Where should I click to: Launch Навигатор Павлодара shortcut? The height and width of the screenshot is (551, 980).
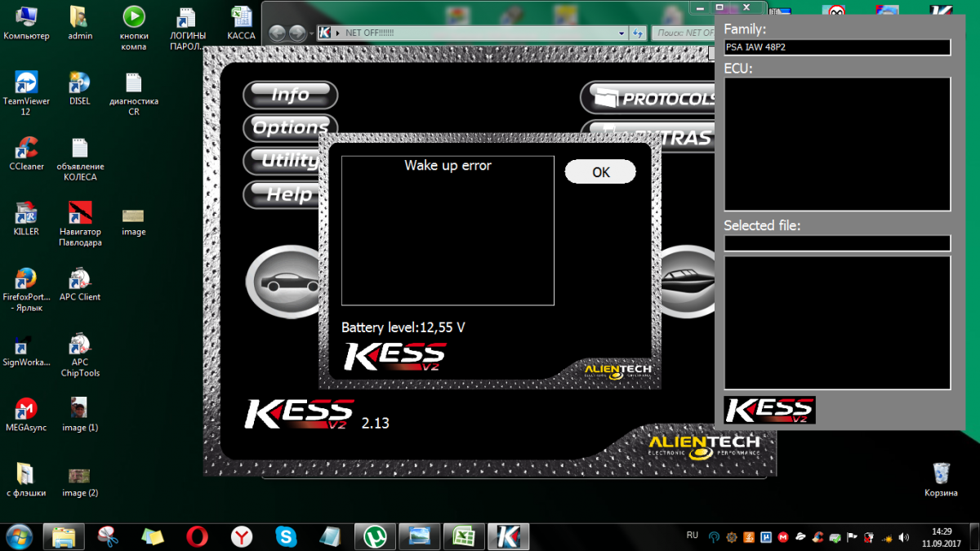click(80, 224)
